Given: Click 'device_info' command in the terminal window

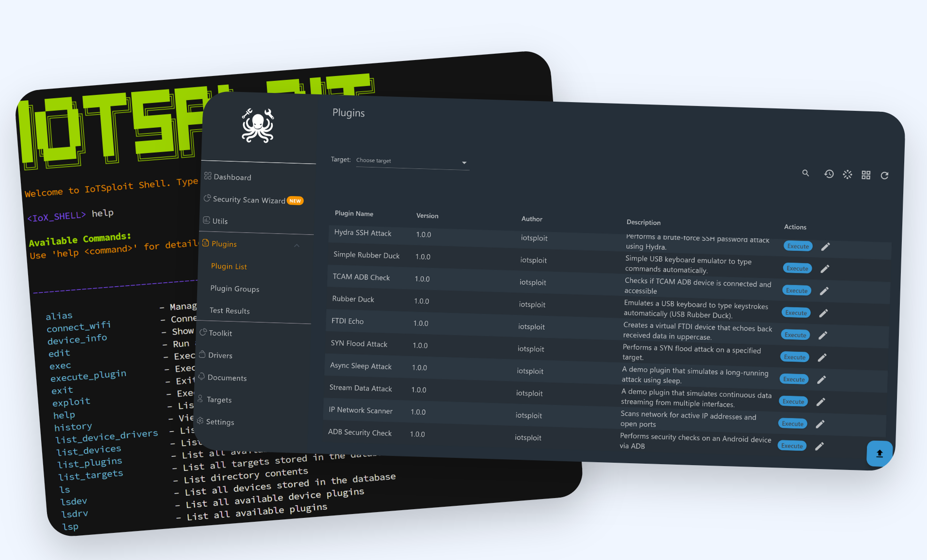Looking at the screenshot, I should click(x=77, y=339).
